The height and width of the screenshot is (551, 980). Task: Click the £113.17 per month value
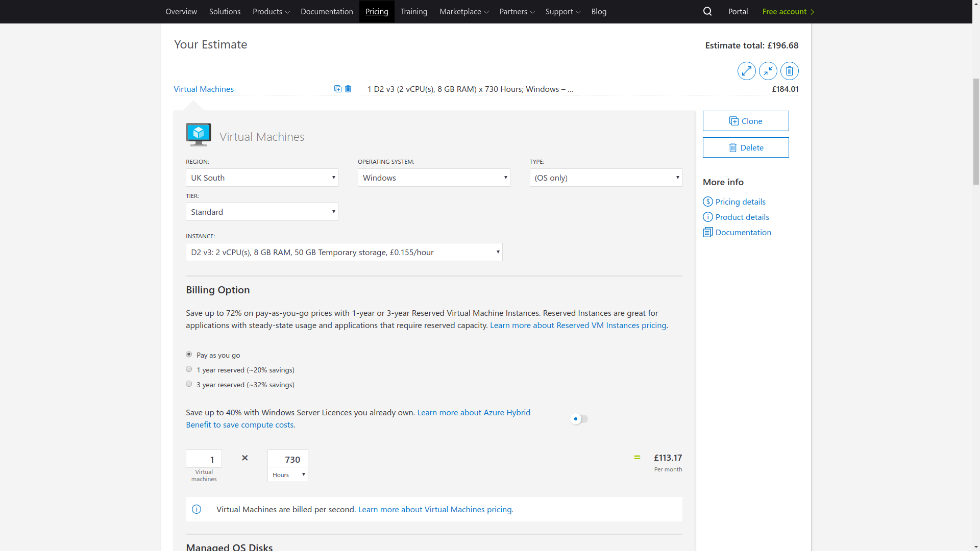pyautogui.click(x=668, y=458)
